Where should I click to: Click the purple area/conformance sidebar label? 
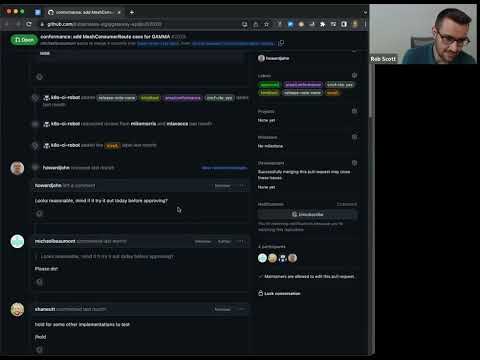click(303, 85)
